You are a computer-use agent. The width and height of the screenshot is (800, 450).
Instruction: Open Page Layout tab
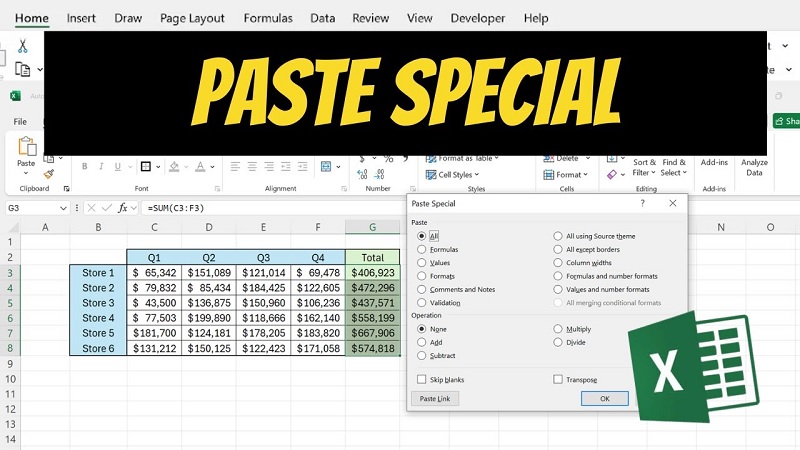[x=192, y=18]
